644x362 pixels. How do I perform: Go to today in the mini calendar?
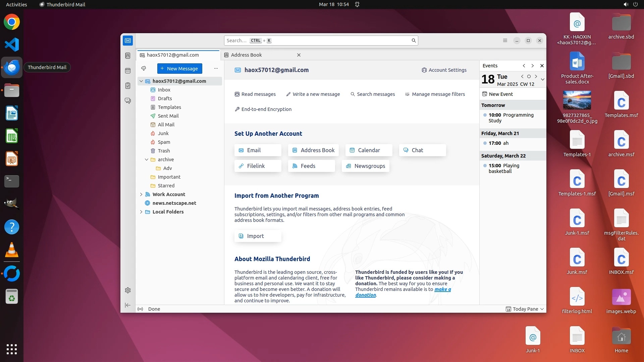(529, 76)
